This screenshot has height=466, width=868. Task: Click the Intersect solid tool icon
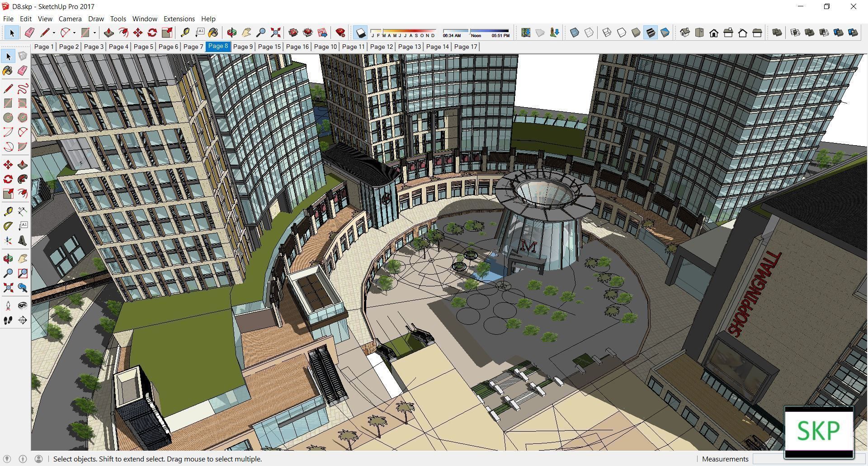click(x=795, y=33)
